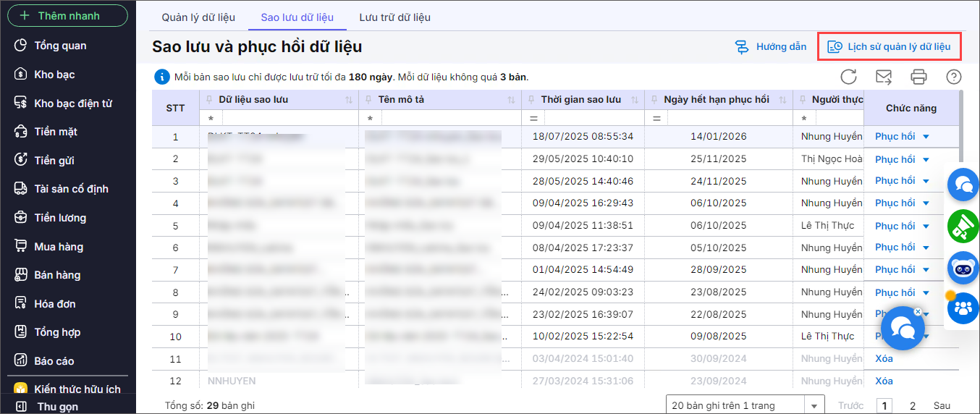Click Sau next page link
The width and height of the screenshot is (980, 414).
[x=942, y=405]
